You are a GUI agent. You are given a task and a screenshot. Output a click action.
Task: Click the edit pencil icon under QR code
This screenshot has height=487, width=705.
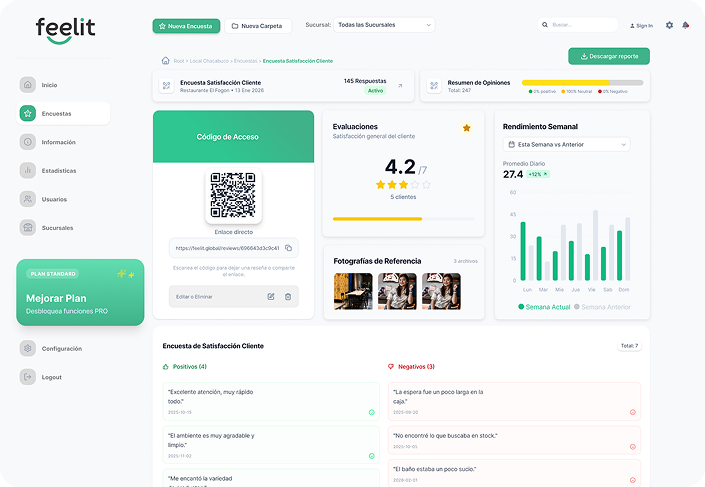point(271,296)
